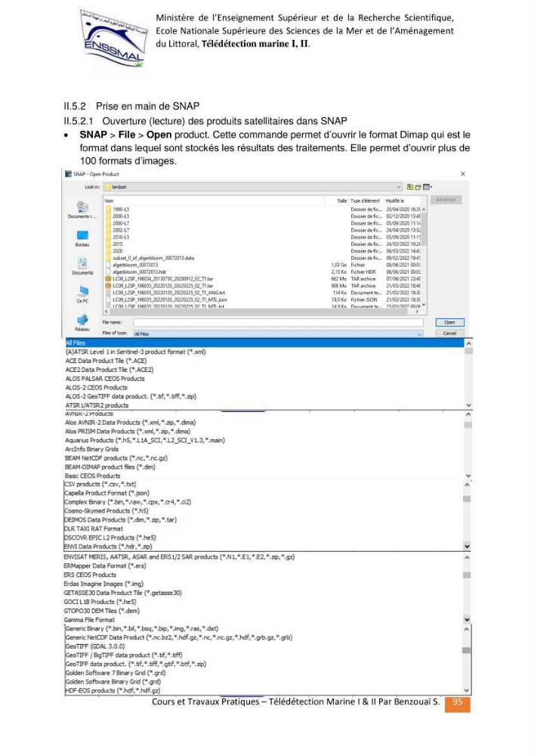This screenshot has height=756, width=534.
Task: Pick BEAM-DIMAP product files (*.dim)
Action: pyautogui.click(x=110, y=466)
